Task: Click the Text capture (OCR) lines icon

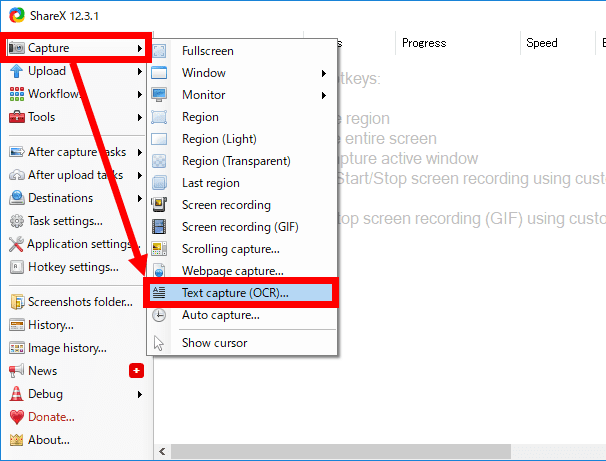Action: (159, 293)
